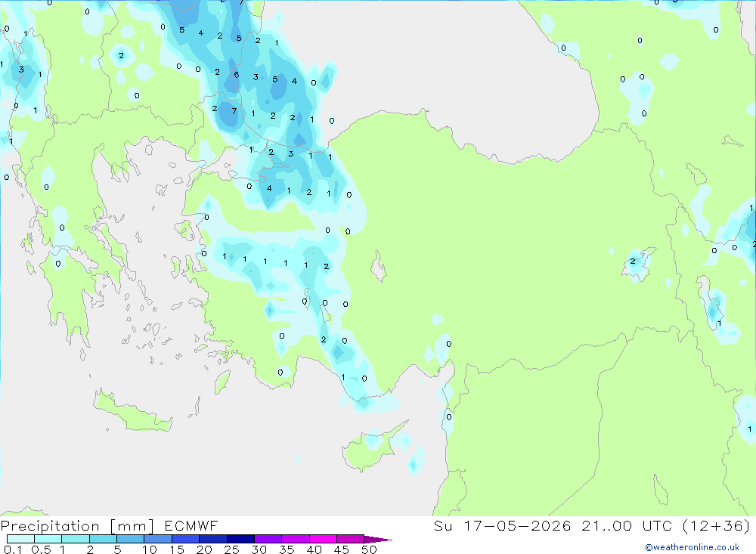Click the 40–45 mm magenta legend swatch
756x554 pixels.
323,539
